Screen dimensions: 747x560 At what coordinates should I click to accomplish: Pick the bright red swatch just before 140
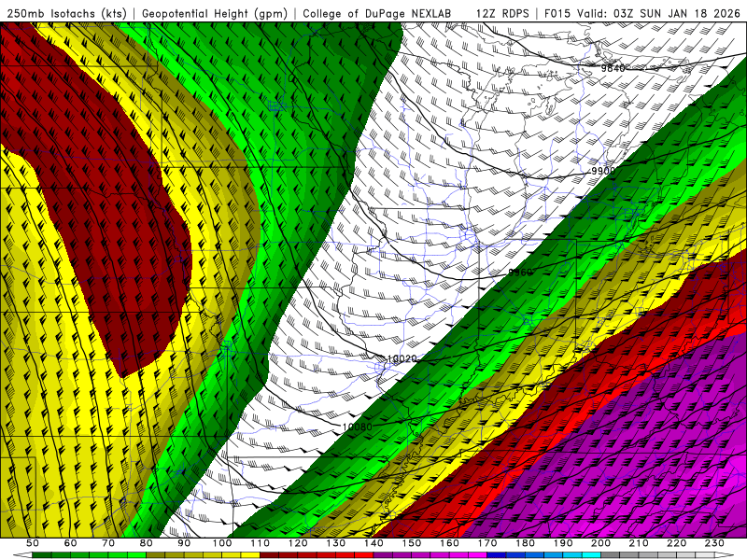tap(364, 555)
